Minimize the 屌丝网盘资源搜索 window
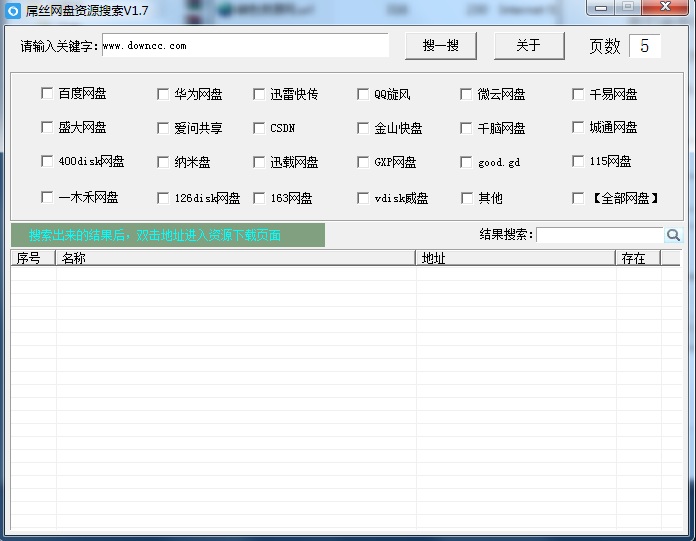The image size is (696, 541). [601, 8]
